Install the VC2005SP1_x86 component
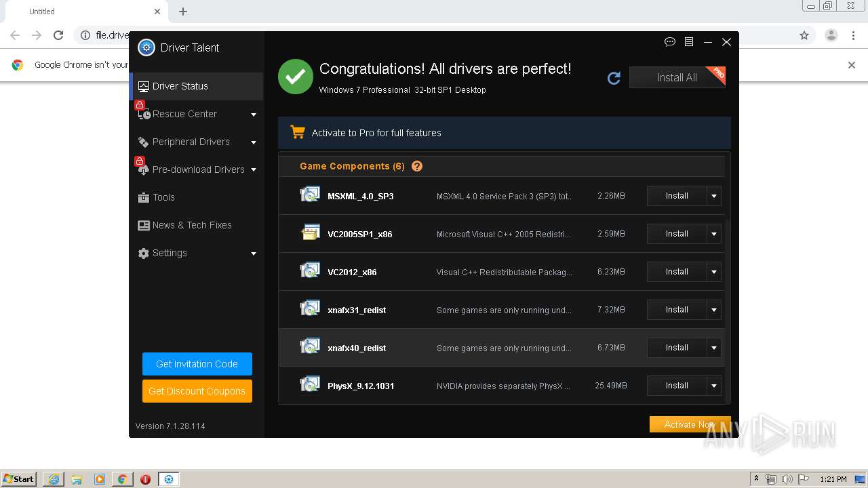This screenshot has width=868, height=488. pos(677,234)
